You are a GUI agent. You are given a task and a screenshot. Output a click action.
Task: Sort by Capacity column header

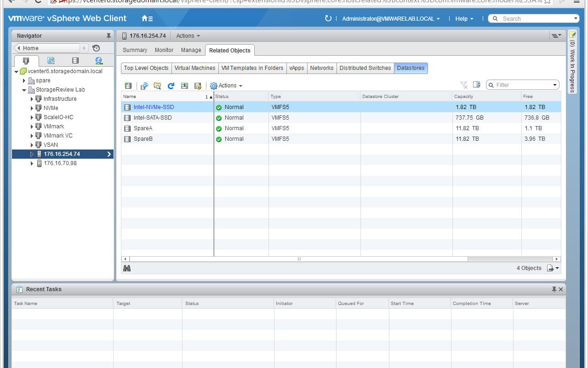[487, 97]
